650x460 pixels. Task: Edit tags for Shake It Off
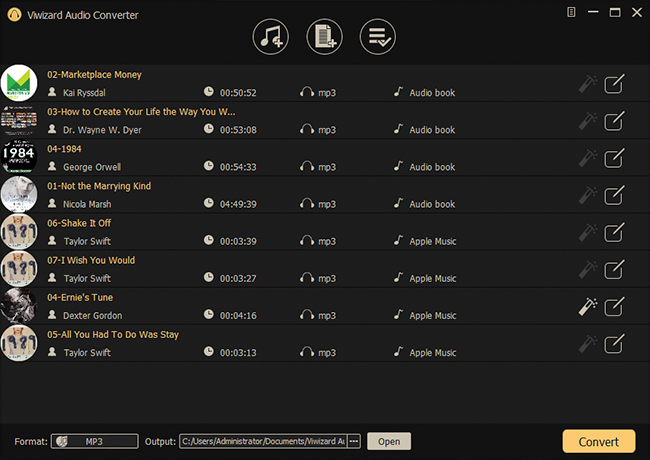click(x=615, y=232)
